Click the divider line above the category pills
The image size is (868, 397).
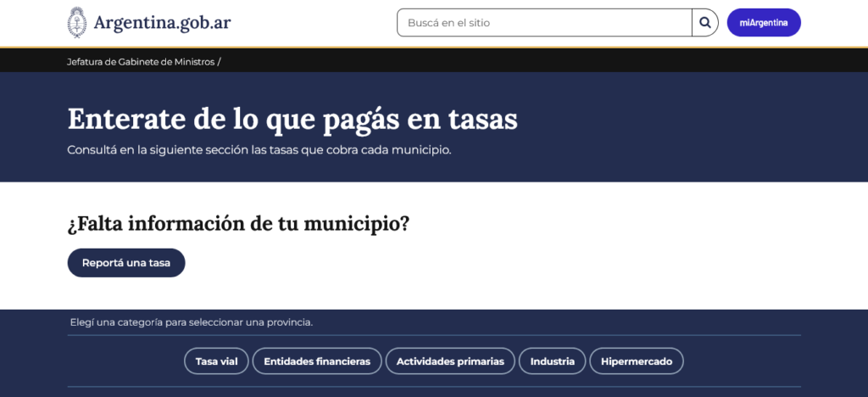pos(434,335)
